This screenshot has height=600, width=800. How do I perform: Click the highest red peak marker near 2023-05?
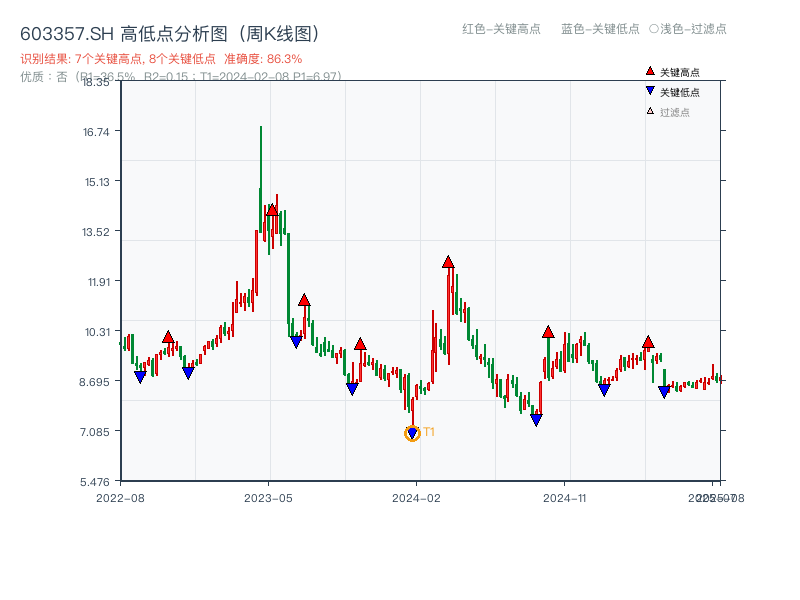coord(270,210)
